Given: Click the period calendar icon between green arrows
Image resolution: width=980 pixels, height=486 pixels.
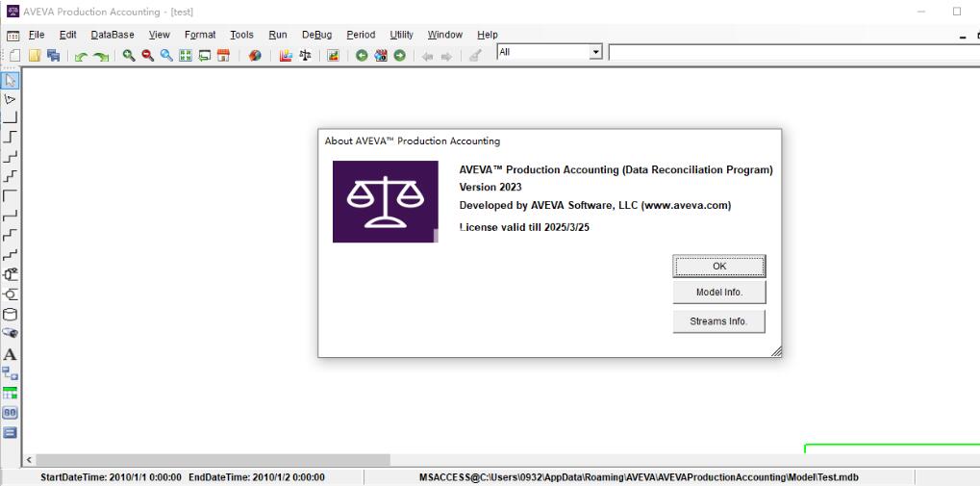Looking at the screenshot, I should 381,56.
